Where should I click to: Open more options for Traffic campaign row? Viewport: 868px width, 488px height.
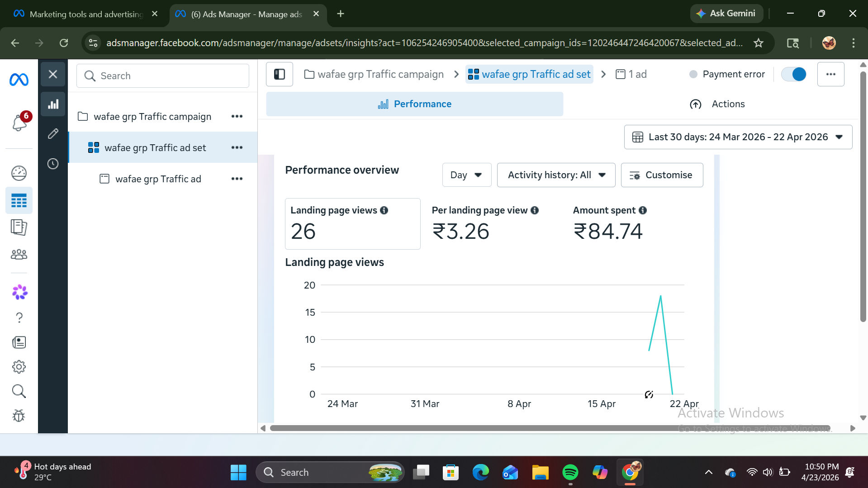(237, 117)
